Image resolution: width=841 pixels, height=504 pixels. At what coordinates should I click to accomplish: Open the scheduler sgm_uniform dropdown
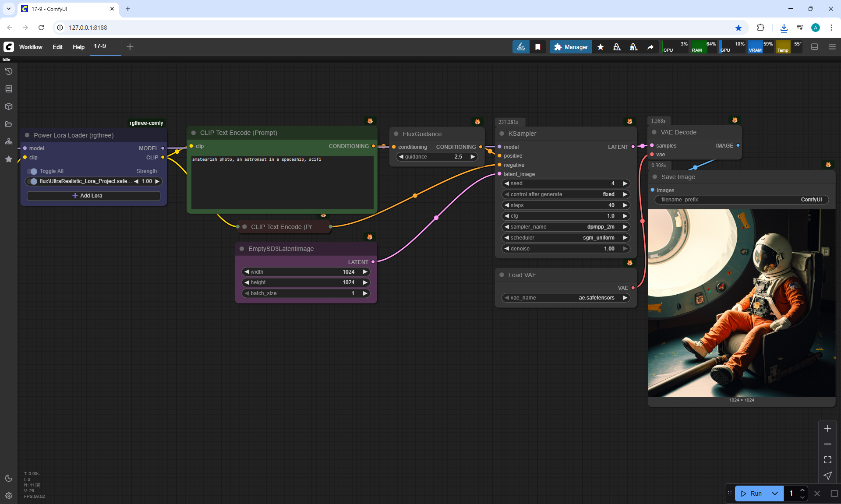[565, 238]
